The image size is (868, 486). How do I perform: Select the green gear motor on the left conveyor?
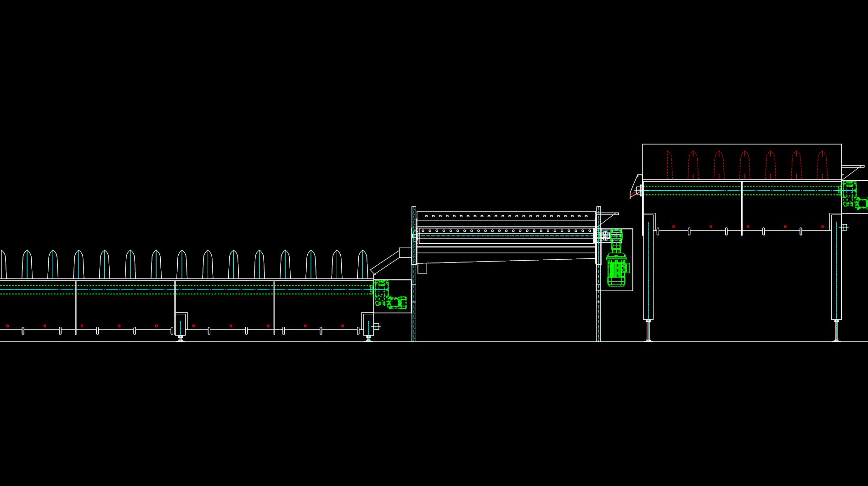tap(389, 294)
